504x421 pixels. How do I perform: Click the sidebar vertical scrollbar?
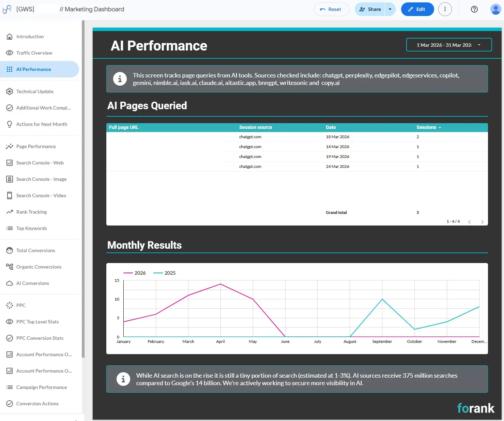coord(83,189)
